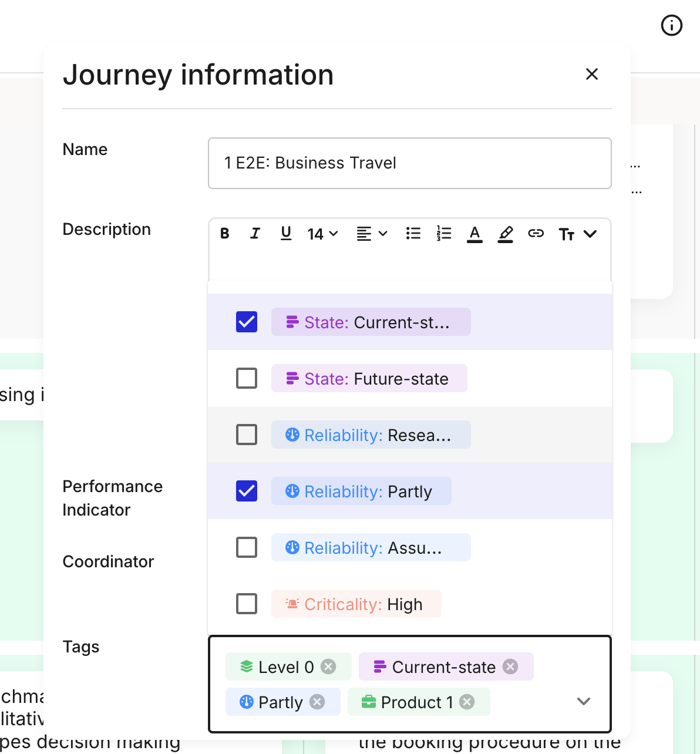Screen dimensions: 700x754
Task: Insert a numbered list
Action: click(444, 234)
